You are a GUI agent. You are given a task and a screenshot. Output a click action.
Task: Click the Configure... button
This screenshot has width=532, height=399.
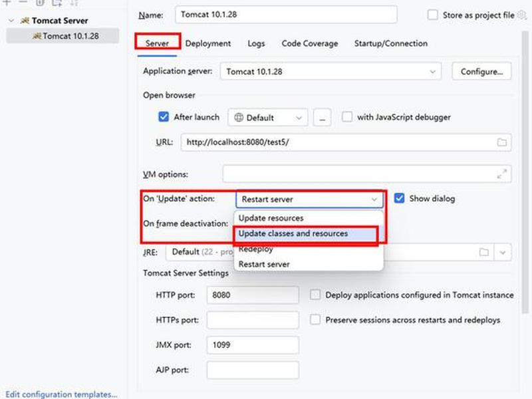481,71
